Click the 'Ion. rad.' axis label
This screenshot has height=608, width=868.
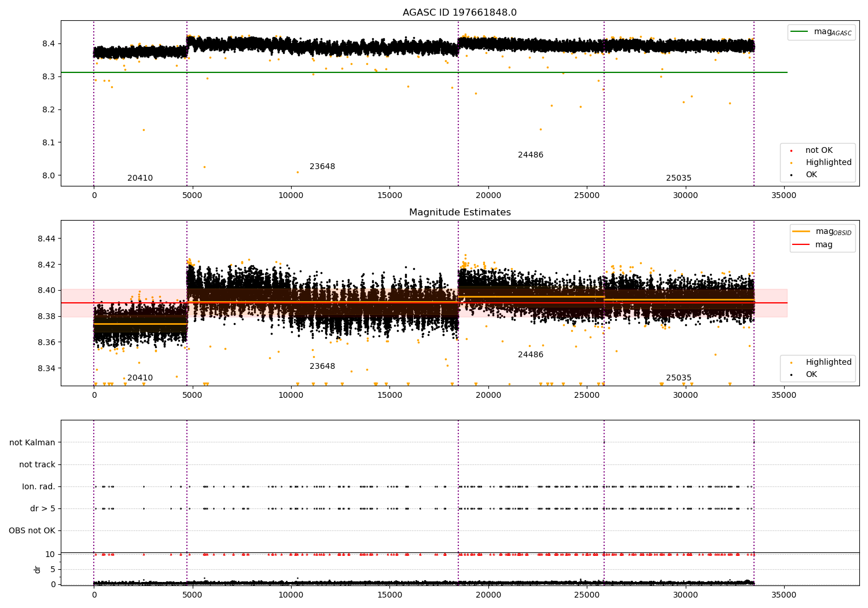[x=39, y=486]
